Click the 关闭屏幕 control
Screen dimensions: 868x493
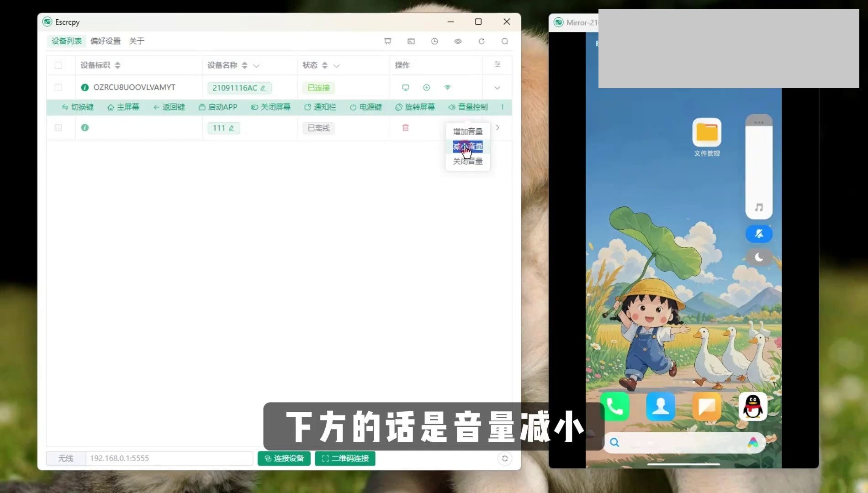pyautogui.click(x=270, y=107)
